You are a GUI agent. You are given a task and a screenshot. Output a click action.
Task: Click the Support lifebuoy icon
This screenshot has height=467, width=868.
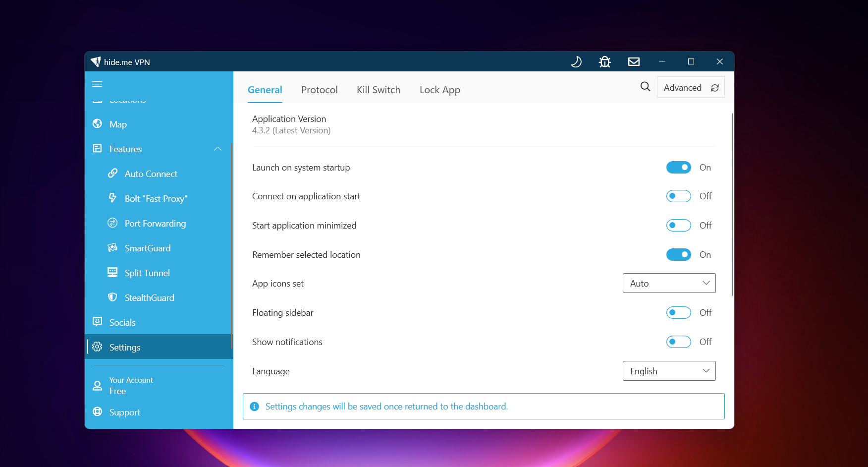click(98, 411)
